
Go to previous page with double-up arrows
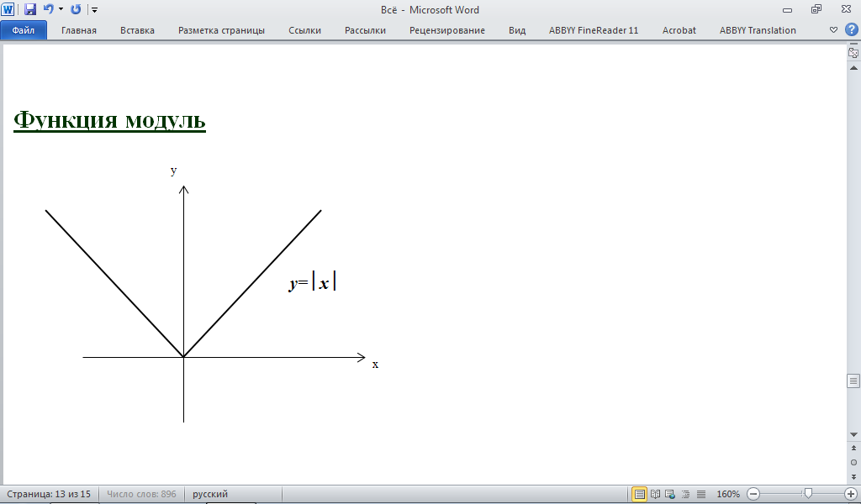tap(853, 448)
